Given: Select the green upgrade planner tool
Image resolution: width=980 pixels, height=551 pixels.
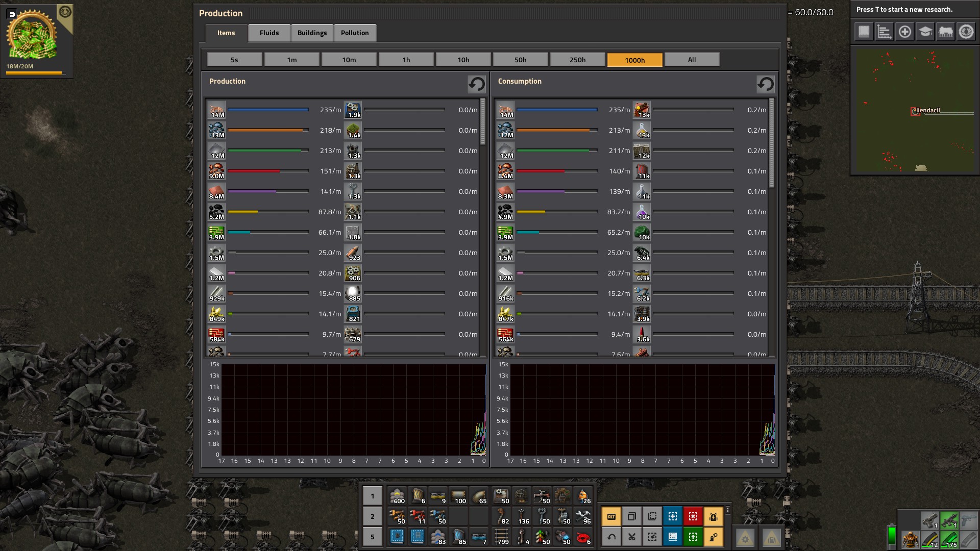Looking at the screenshot, I should 693,537.
